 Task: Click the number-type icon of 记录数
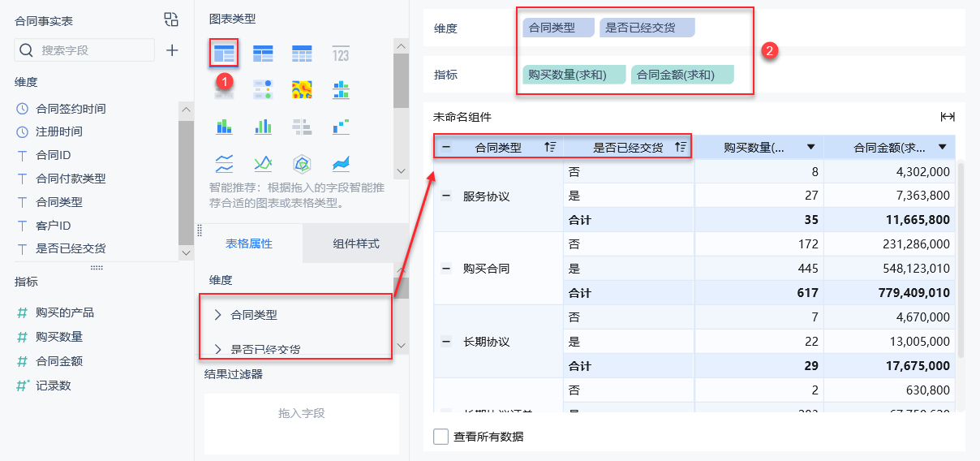tap(23, 386)
